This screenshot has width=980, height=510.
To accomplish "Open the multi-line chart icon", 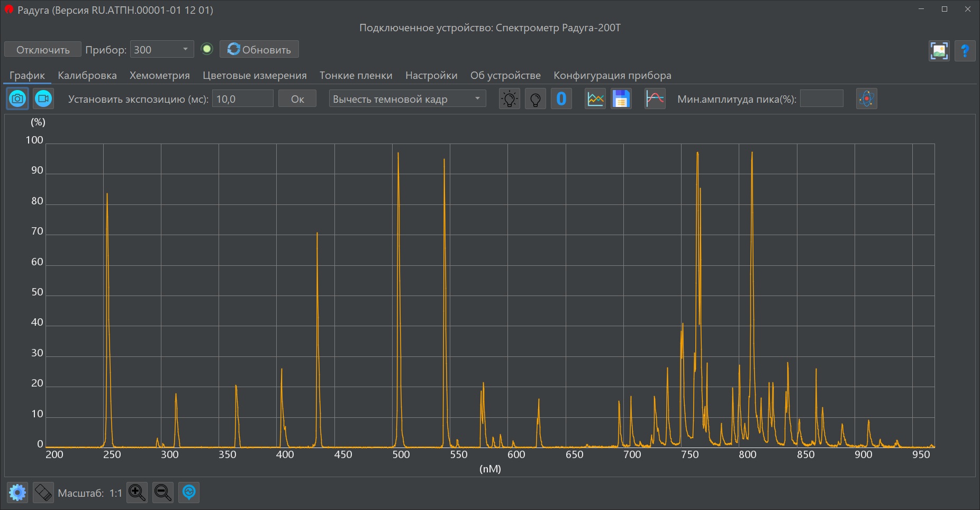I will [595, 99].
